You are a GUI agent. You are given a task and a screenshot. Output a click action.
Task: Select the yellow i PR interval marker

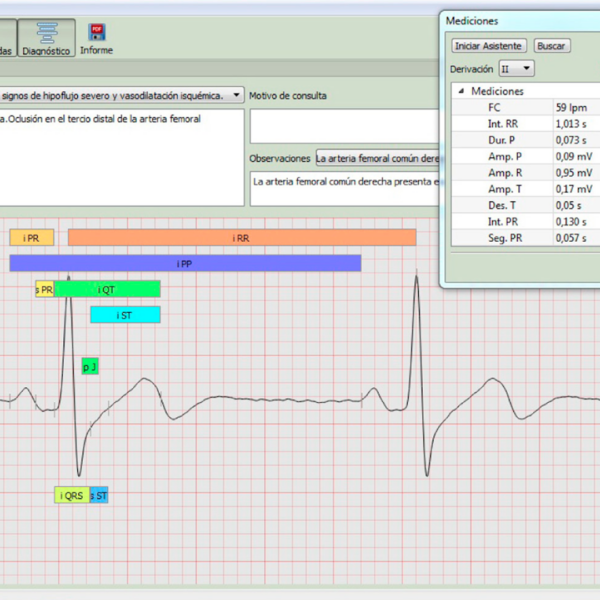click(32, 238)
